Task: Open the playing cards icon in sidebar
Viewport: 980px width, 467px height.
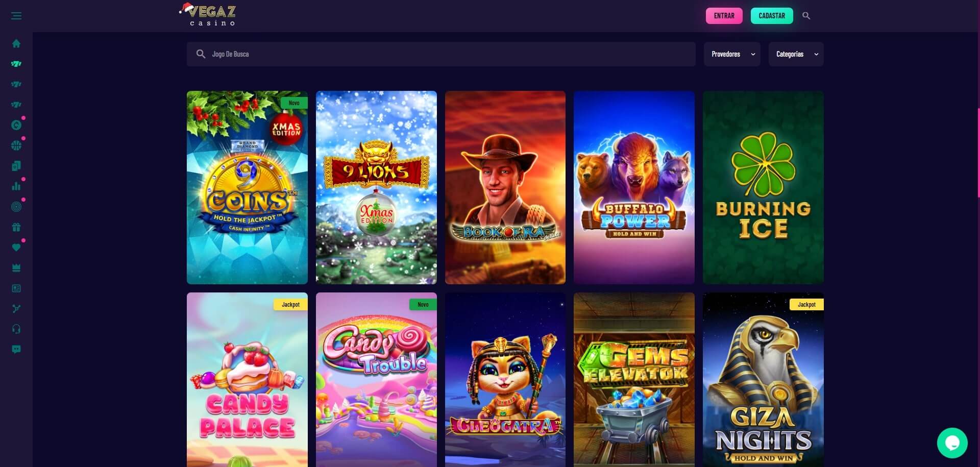Action: coord(16,166)
